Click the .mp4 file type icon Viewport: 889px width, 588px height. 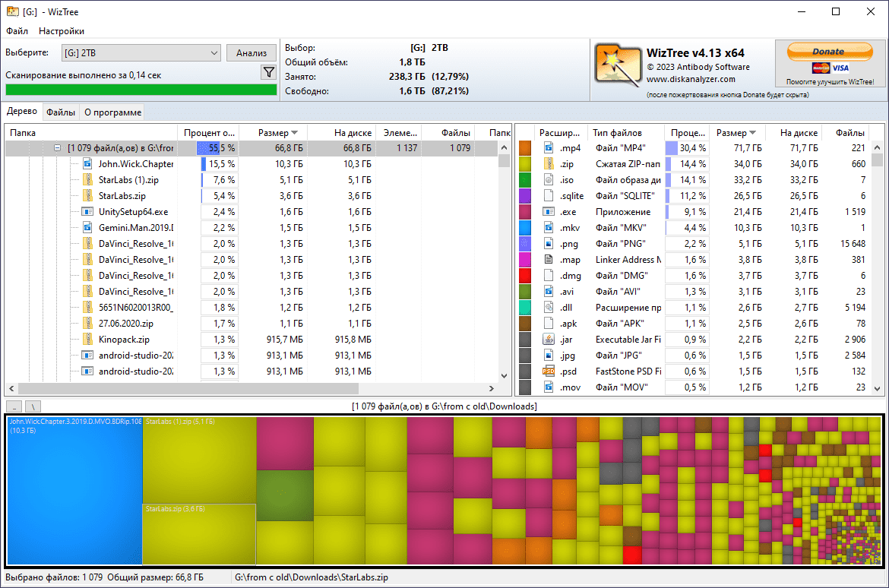click(549, 148)
